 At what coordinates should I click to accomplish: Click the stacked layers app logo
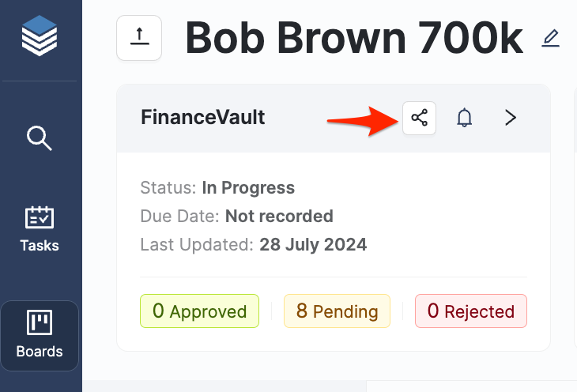click(40, 37)
